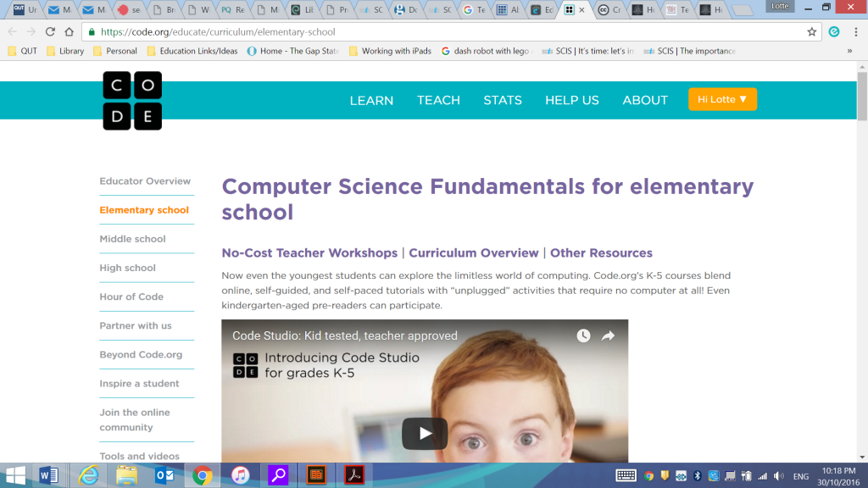Image resolution: width=868 pixels, height=488 pixels.
Task: Open Microsoft Word from the taskbar
Action: tap(49, 475)
